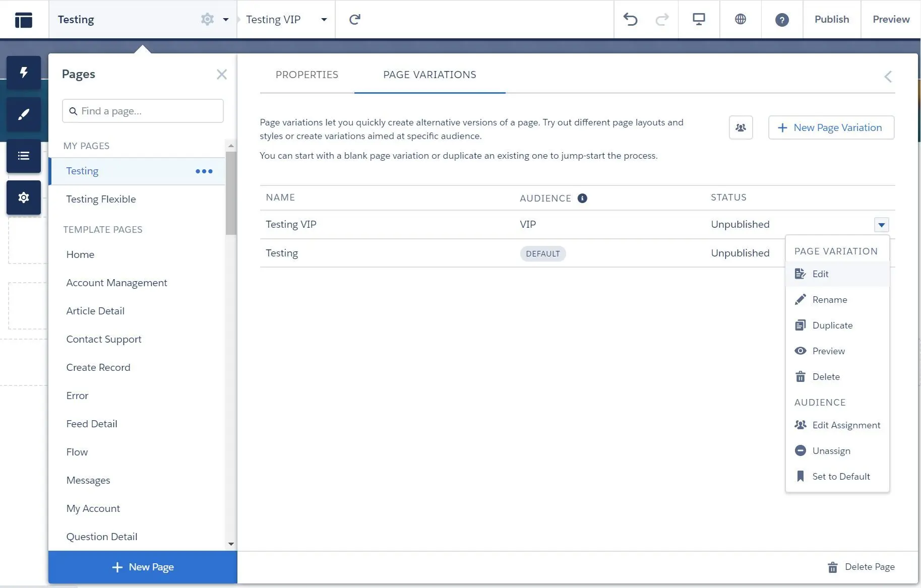Switch to the Page Variations tab
Image resolution: width=921 pixels, height=588 pixels.
[429, 75]
